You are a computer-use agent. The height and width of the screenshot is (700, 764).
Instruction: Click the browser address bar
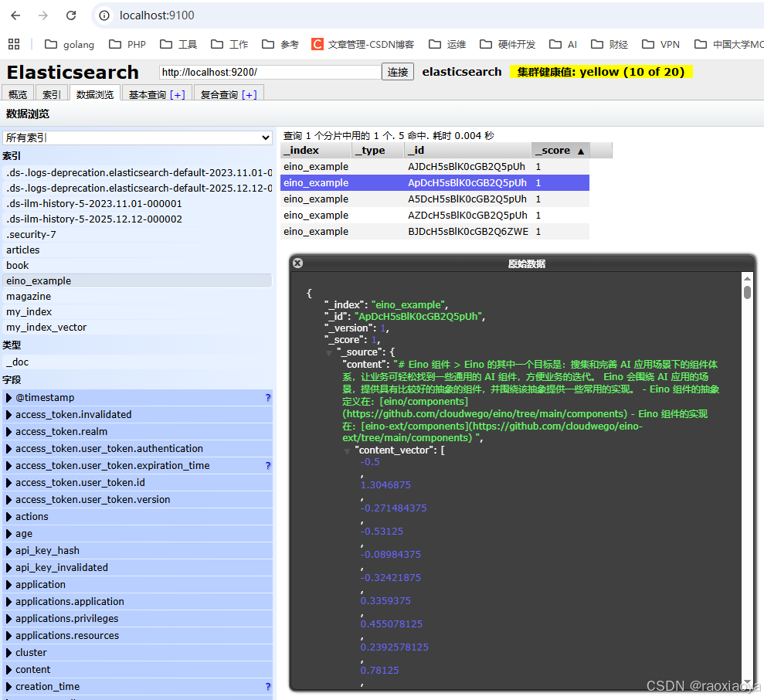(429, 15)
